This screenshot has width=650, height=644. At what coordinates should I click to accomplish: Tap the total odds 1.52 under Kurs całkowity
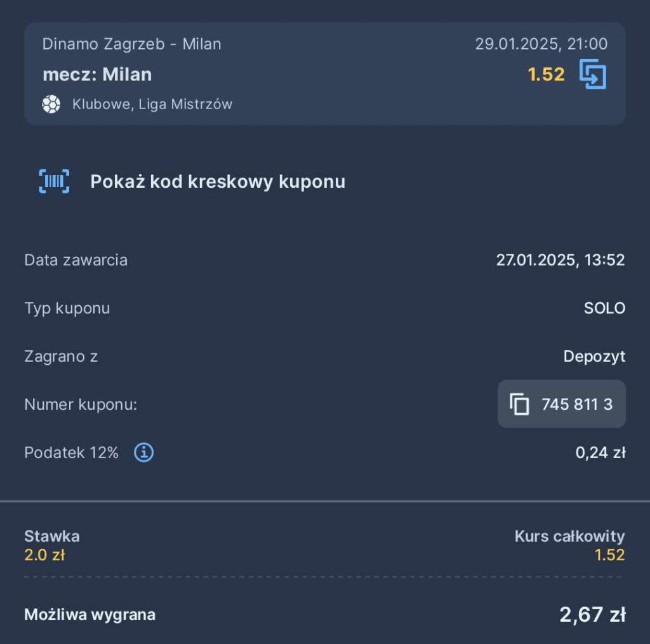click(609, 555)
